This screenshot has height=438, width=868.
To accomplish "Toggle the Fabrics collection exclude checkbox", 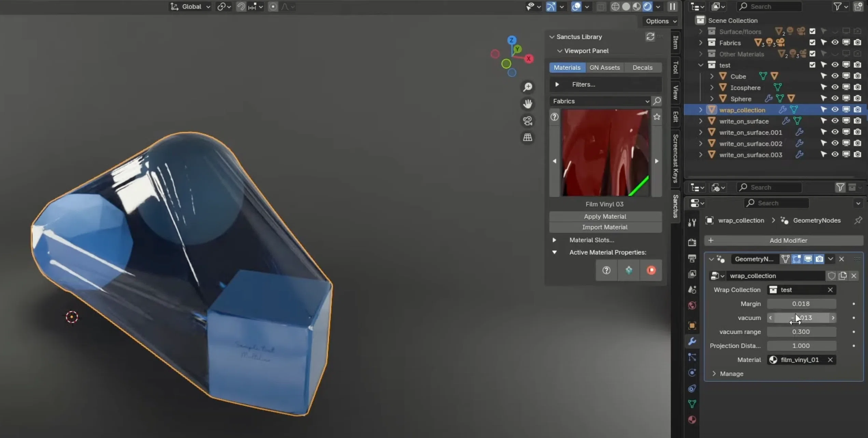I will (x=812, y=43).
